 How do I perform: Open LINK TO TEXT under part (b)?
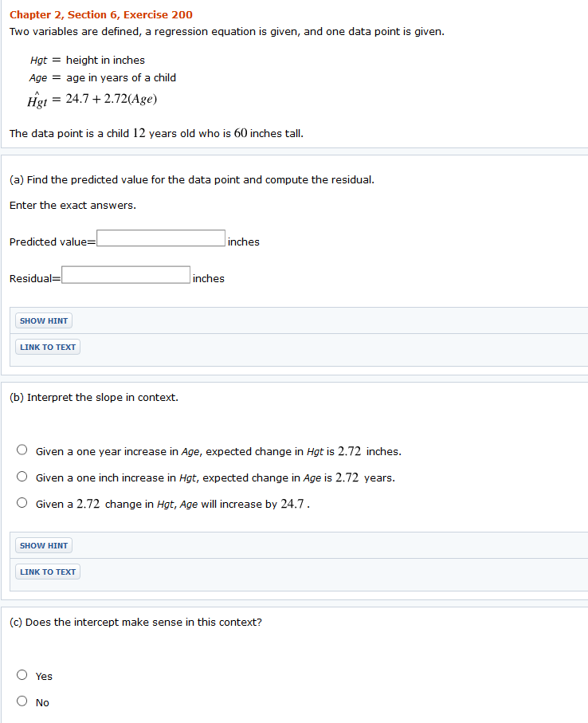pyautogui.click(x=47, y=571)
